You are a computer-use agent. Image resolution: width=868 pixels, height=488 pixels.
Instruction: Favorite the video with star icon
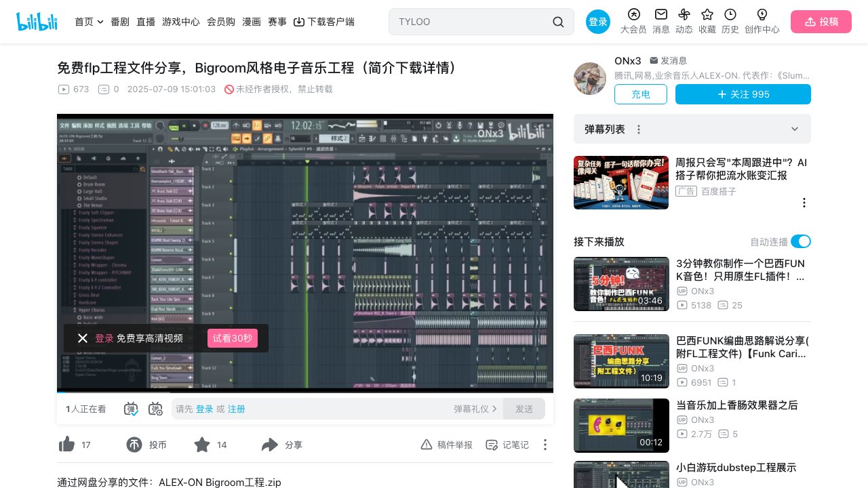[202, 445]
